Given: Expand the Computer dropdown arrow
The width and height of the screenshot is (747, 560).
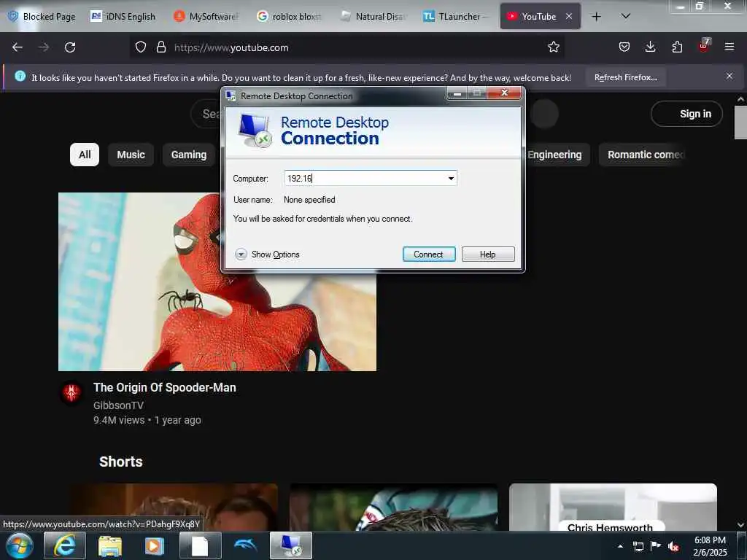Looking at the screenshot, I should coord(451,179).
